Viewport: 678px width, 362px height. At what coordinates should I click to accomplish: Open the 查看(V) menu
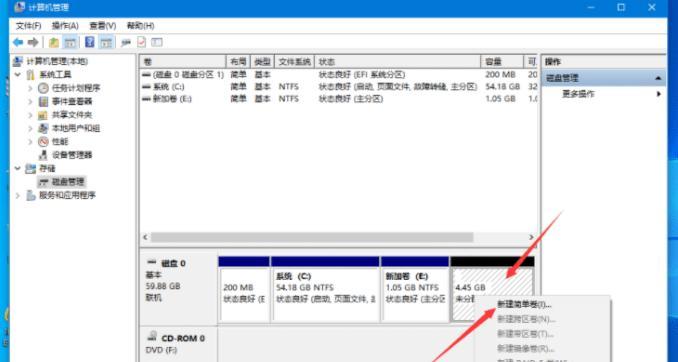(102, 26)
